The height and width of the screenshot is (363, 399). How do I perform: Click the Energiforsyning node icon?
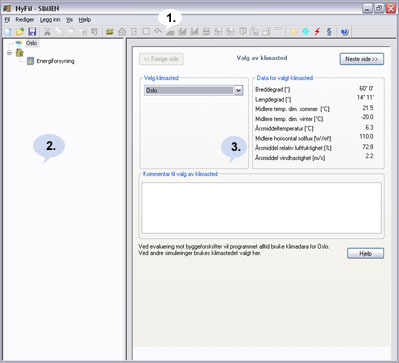pyautogui.click(x=30, y=61)
